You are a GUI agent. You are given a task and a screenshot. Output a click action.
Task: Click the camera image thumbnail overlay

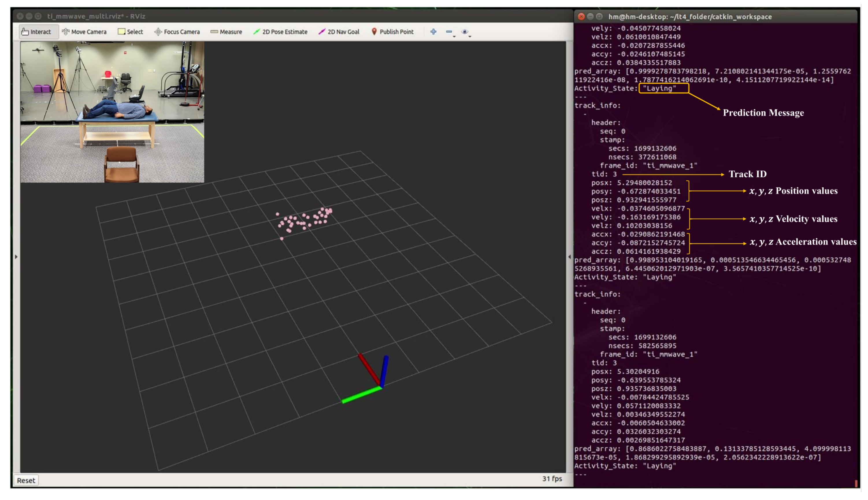[x=112, y=112]
